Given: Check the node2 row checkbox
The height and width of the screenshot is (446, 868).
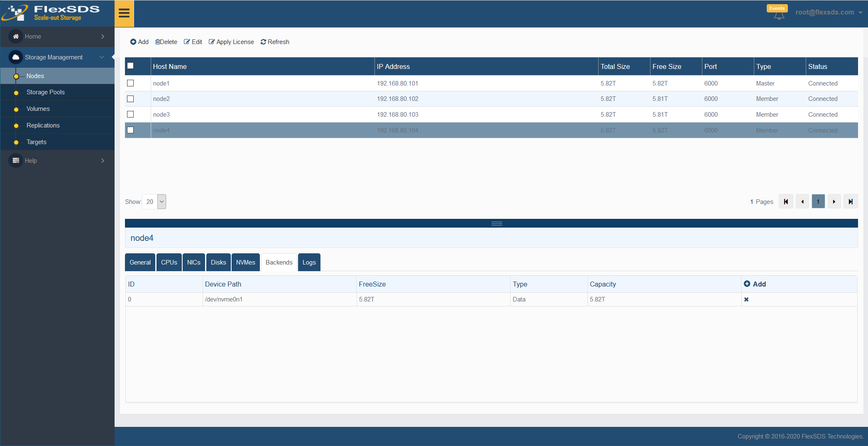Looking at the screenshot, I should pyautogui.click(x=130, y=99).
